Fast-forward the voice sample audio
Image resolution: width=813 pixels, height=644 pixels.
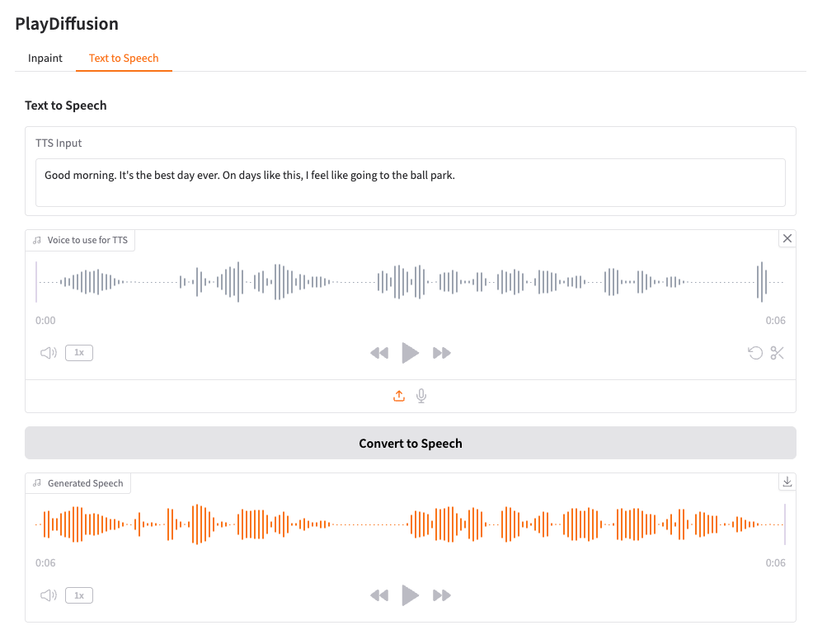pos(442,353)
